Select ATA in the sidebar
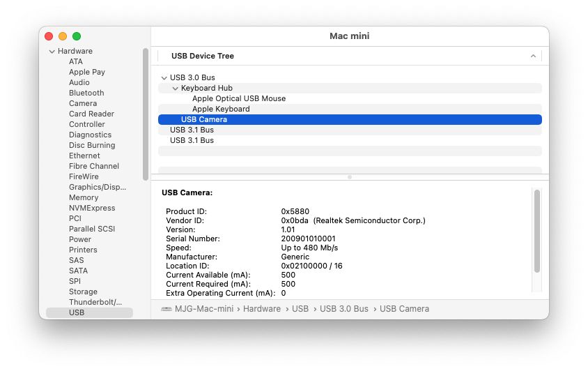This screenshot has width=588, height=371. (x=76, y=61)
